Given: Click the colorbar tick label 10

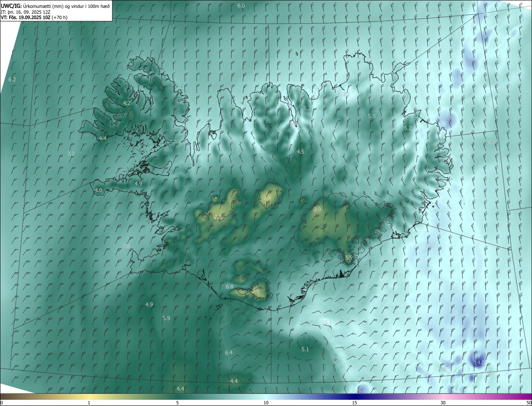Looking at the screenshot, I should tap(266, 403).
